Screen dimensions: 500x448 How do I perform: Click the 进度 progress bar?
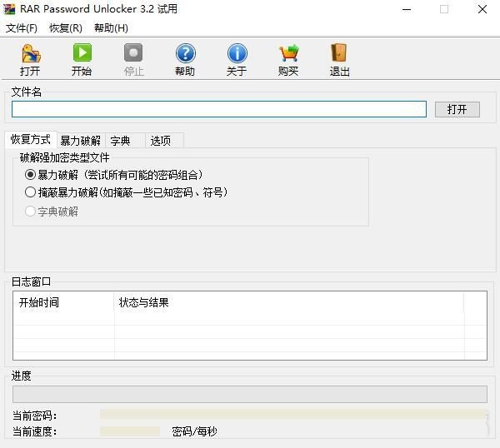click(x=250, y=394)
